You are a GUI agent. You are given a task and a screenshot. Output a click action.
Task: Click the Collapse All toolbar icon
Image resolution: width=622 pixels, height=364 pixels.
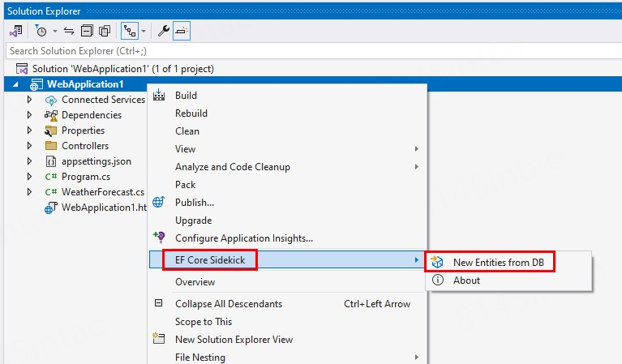coord(88,31)
